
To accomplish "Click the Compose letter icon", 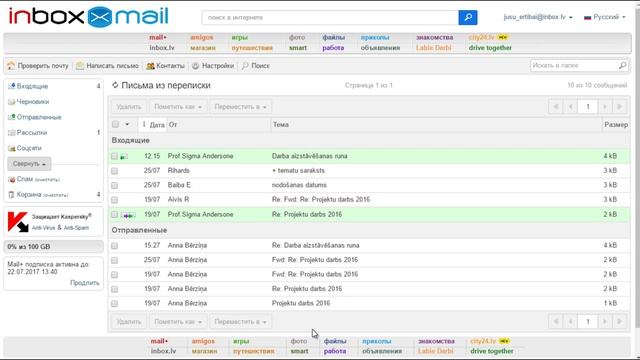I will click(80, 65).
